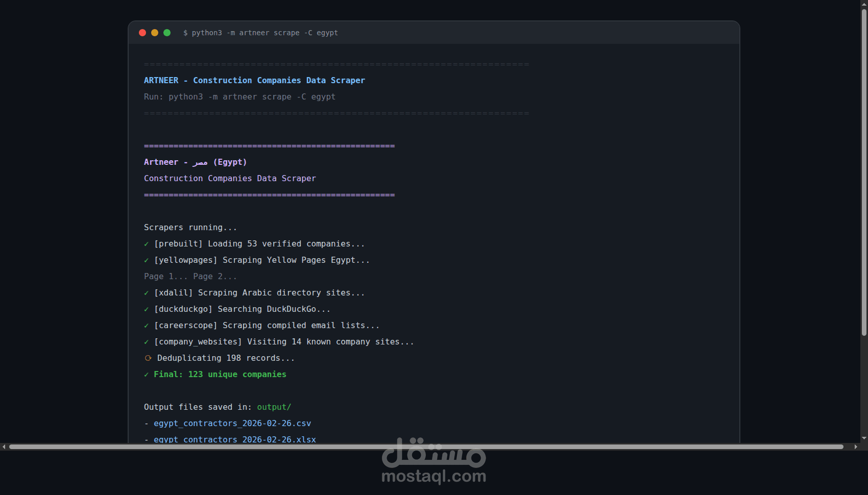Click the text "[xdalil] Scraping Arabic directory sites..."

(x=259, y=293)
